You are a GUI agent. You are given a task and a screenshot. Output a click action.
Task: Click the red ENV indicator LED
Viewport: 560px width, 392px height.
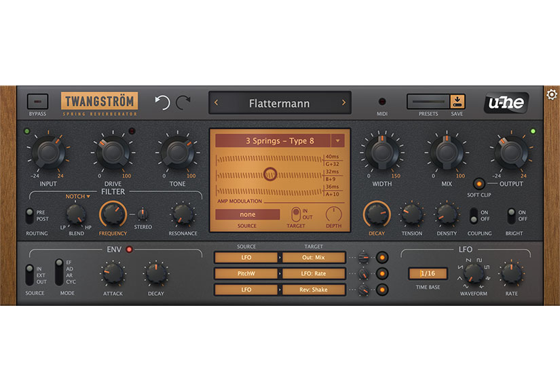[129, 250]
